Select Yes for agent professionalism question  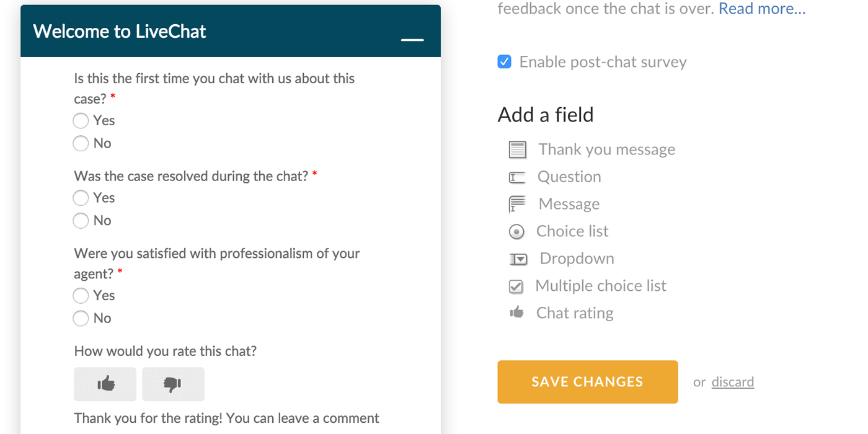81,295
